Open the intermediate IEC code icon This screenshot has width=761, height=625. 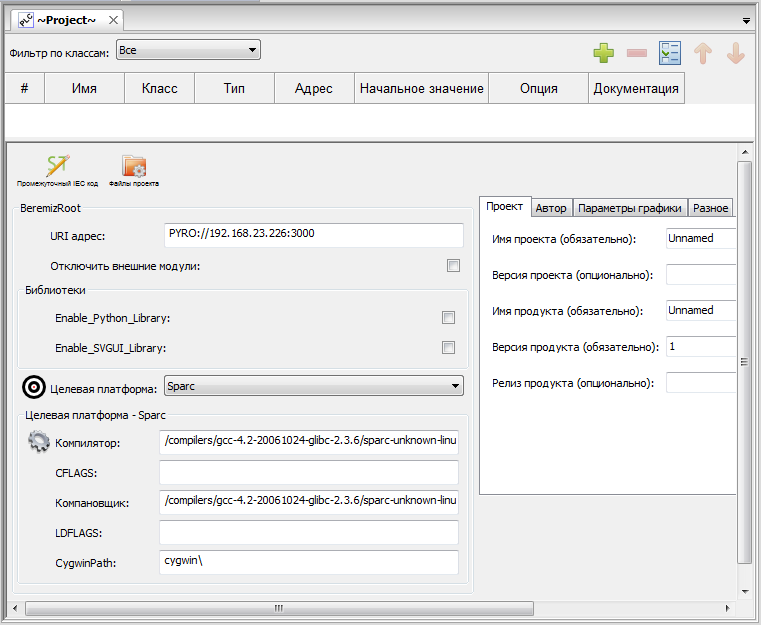(x=57, y=166)
